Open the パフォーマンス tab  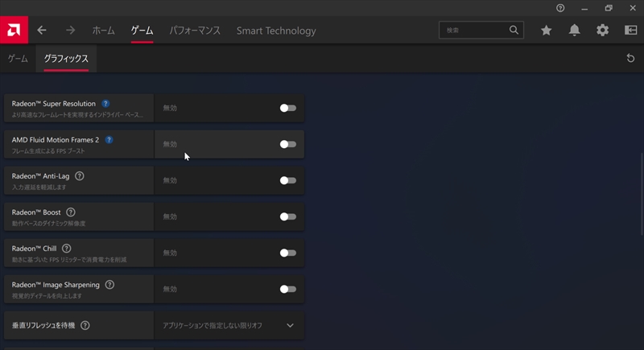coord(195,31)
